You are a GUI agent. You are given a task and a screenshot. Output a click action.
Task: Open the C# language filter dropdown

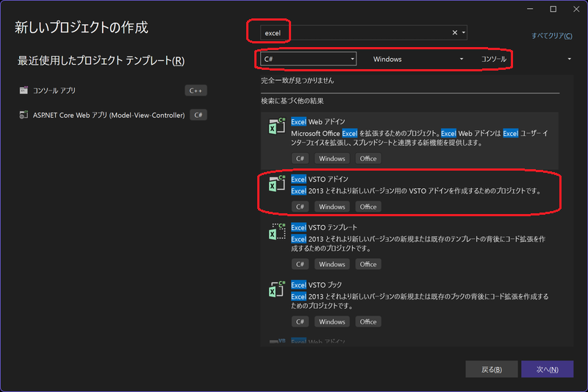pos(308,59)
